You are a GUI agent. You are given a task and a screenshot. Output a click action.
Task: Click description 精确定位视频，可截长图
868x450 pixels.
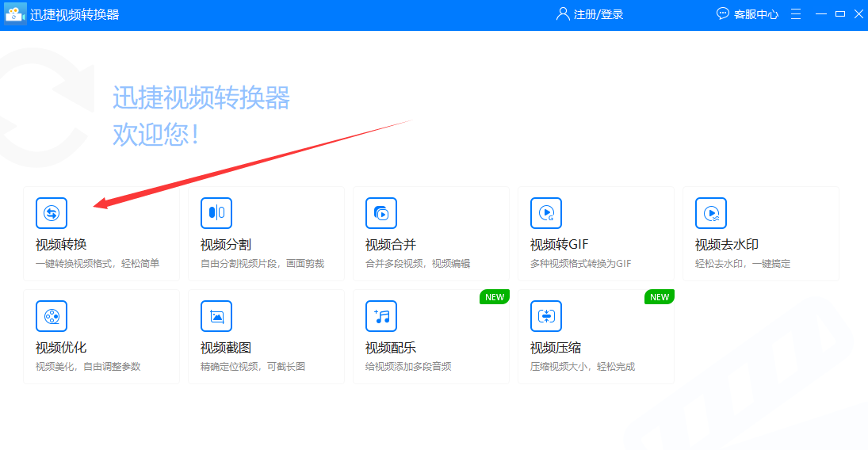253,367
